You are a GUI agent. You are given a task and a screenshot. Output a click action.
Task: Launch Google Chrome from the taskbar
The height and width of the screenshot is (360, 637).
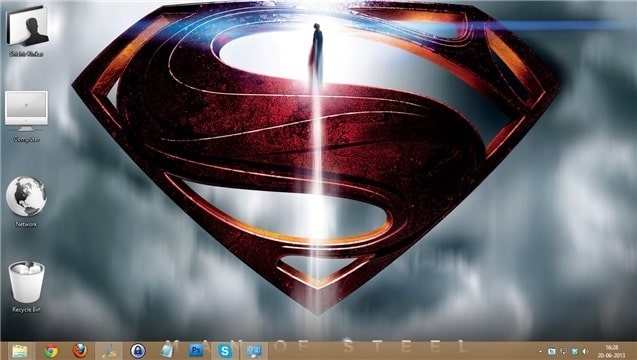(x=51, y=351)
